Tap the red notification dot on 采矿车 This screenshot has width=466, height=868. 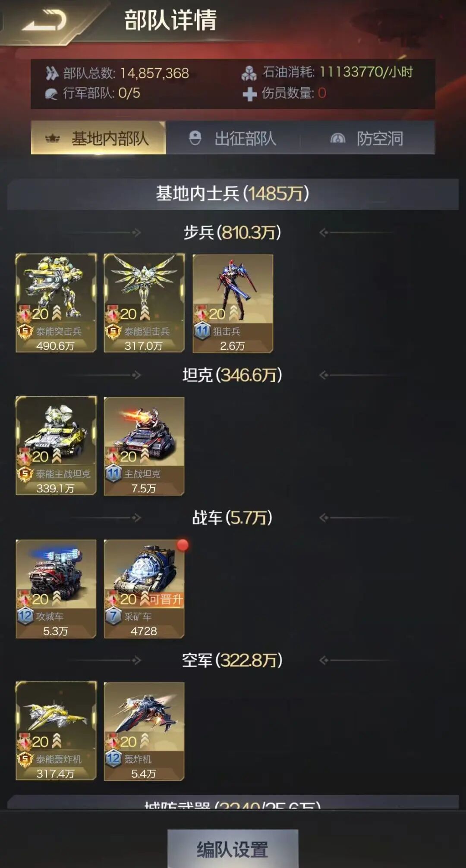(183, 545)
